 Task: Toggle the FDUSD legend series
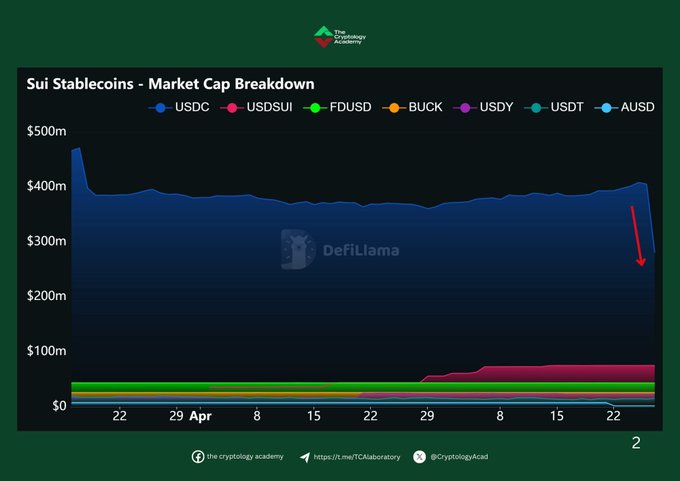click(x=337, y=107)
